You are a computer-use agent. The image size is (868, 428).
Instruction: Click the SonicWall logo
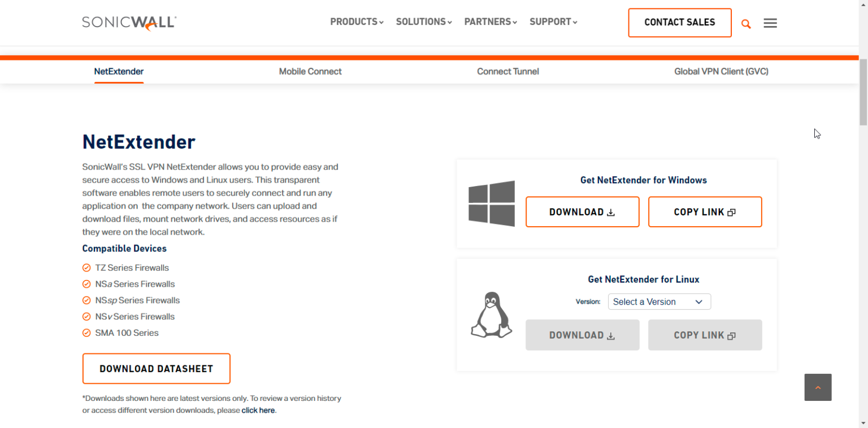click(x=129, y=23)
